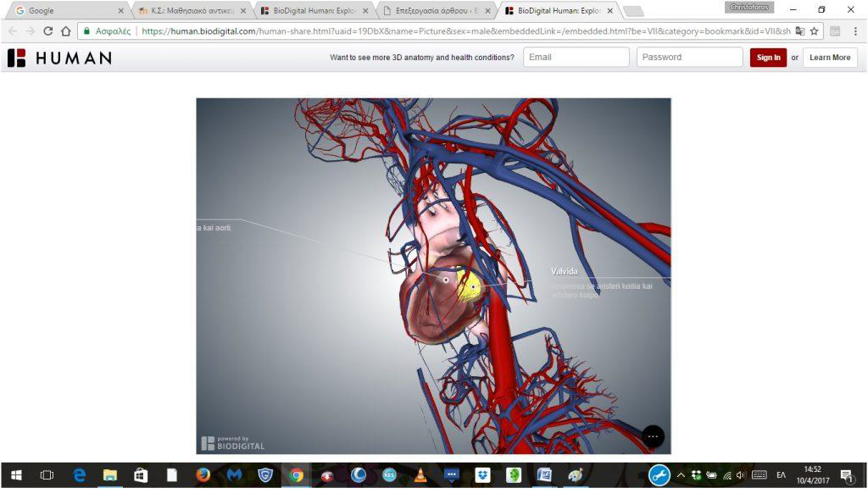Click the HUMAN logo in the page header

click(x=59, y=58)
